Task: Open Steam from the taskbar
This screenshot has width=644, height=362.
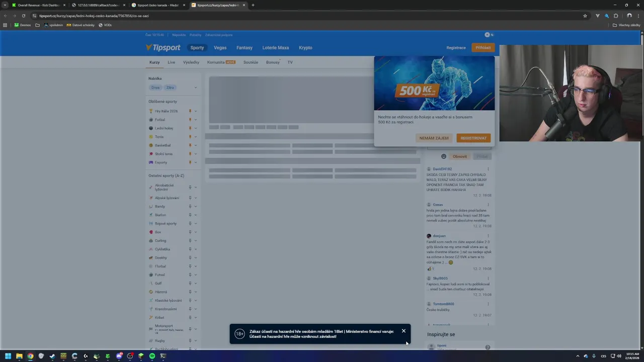Action: click(x=52, y=356)
